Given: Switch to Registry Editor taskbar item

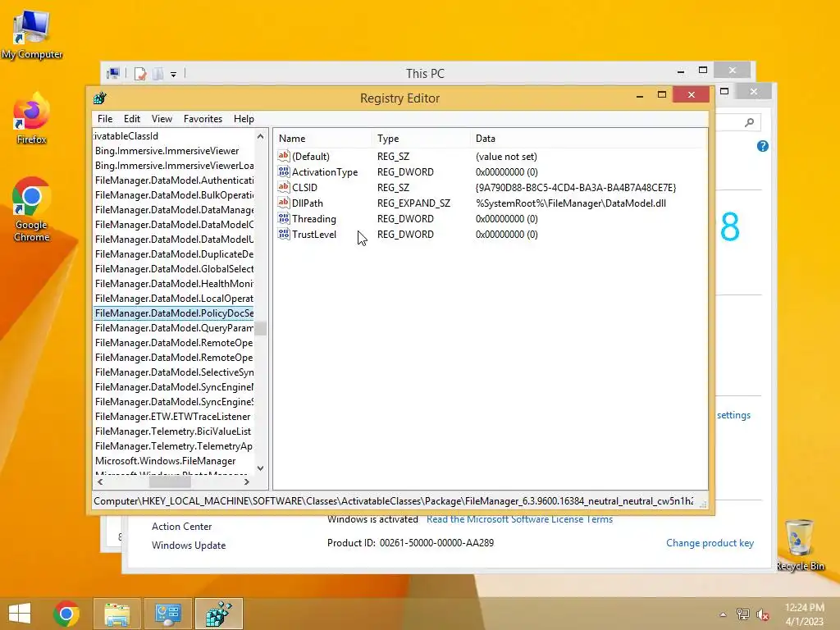Looking at the screenshot, I should click(218, 614).
